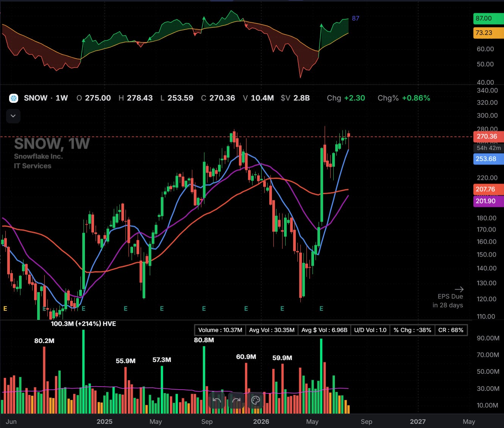
Task: Click the undo arrow icon
Action: (217, 400)
